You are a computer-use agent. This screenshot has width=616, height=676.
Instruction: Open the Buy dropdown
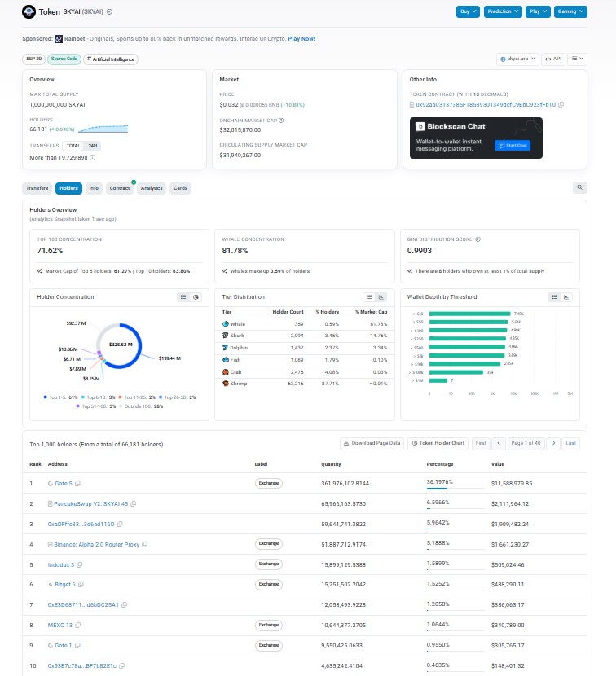click(x=468, y=11)
